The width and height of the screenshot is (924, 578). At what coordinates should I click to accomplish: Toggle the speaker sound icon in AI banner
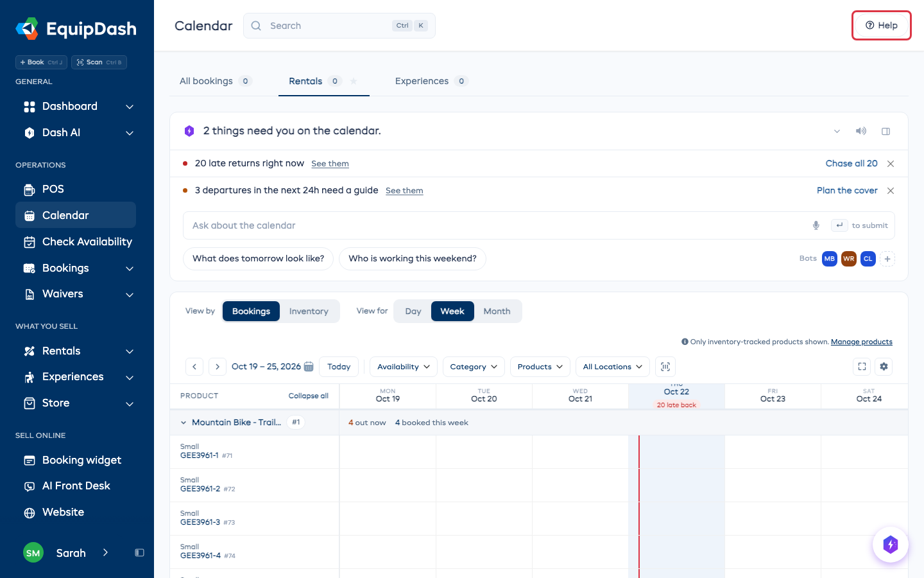pyautogui.click(x=861, y=131)
